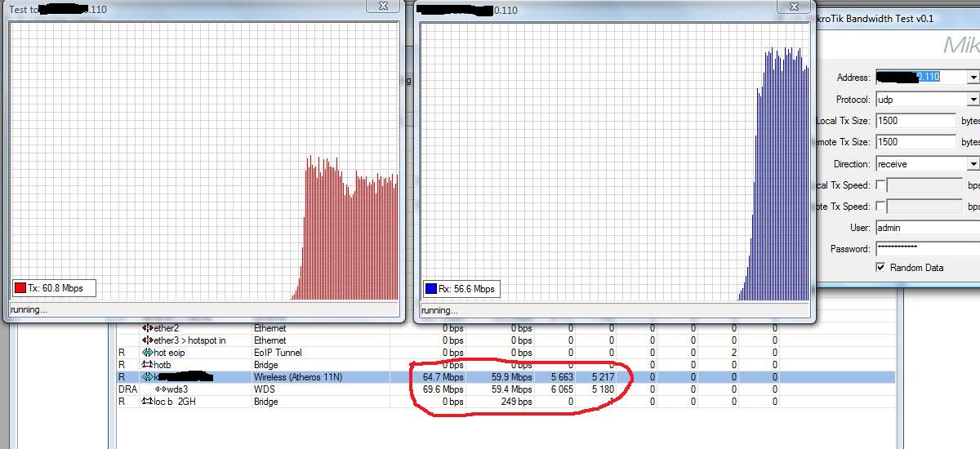Screen dimensions: 980x449
Task: Click the EoIP Tunnel type cell
Action: click(x=278, y=353)
